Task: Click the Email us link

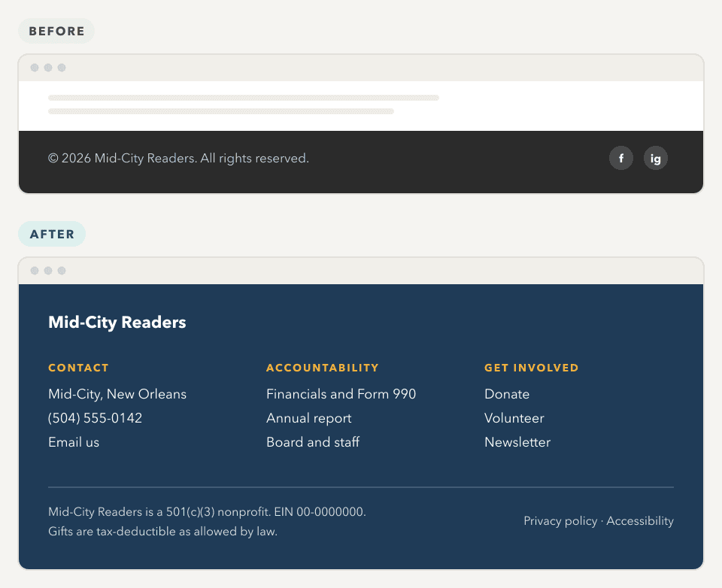Action: click(74, 442)
